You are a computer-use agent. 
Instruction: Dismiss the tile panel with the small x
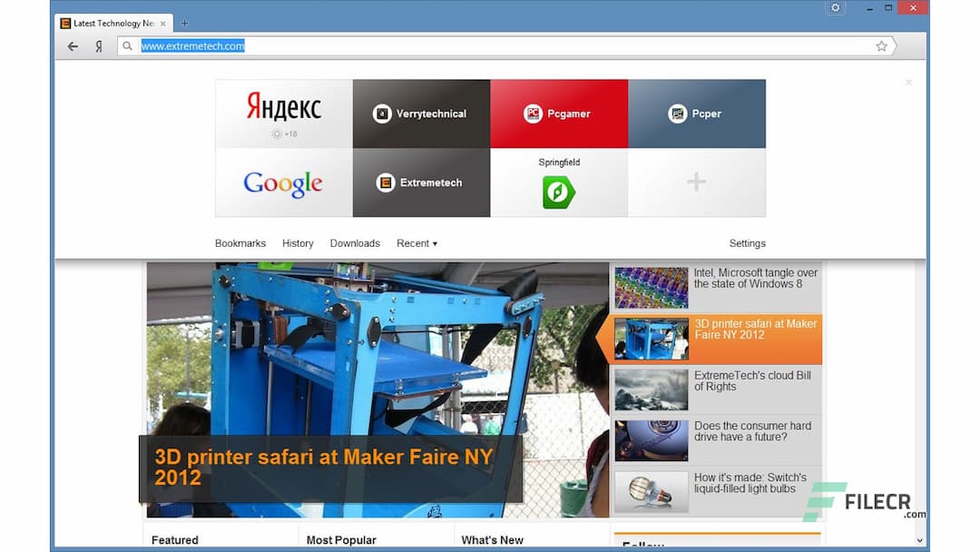908,82
